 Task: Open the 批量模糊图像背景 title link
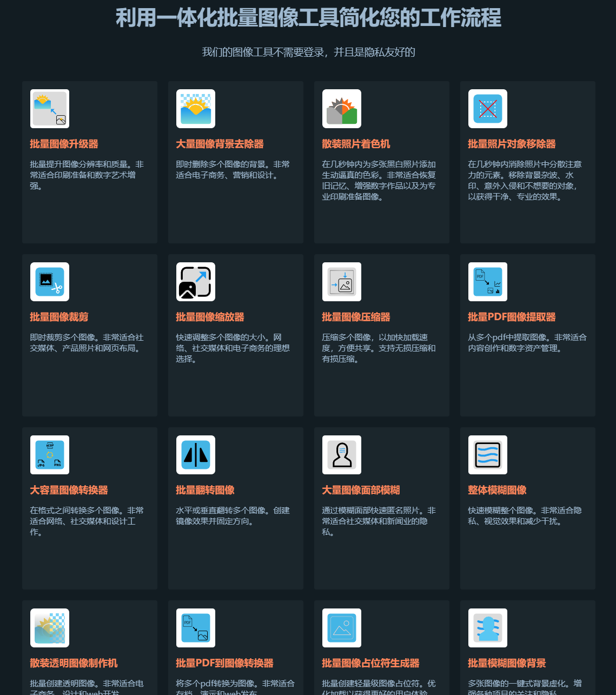point(507,663)
